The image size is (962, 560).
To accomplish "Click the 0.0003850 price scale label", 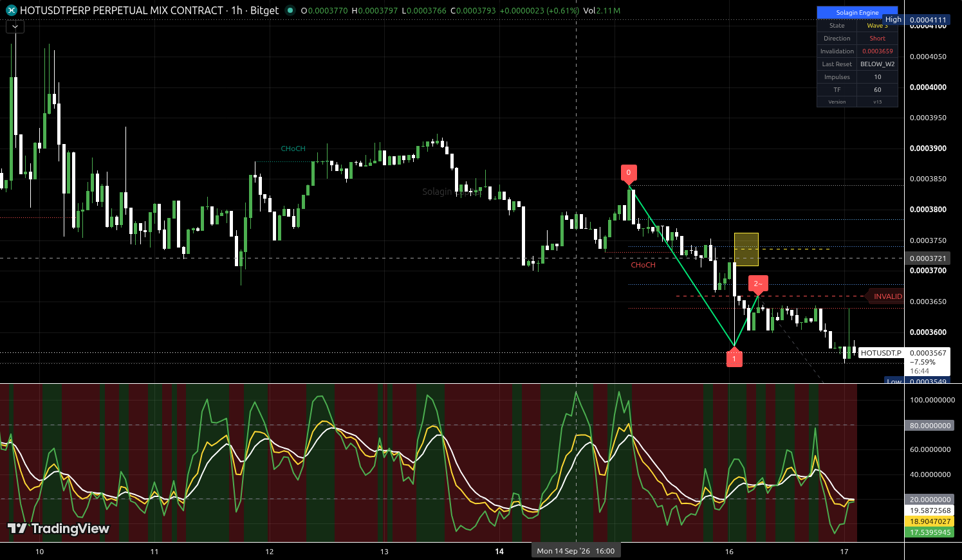I will click(x=928, y=179).
